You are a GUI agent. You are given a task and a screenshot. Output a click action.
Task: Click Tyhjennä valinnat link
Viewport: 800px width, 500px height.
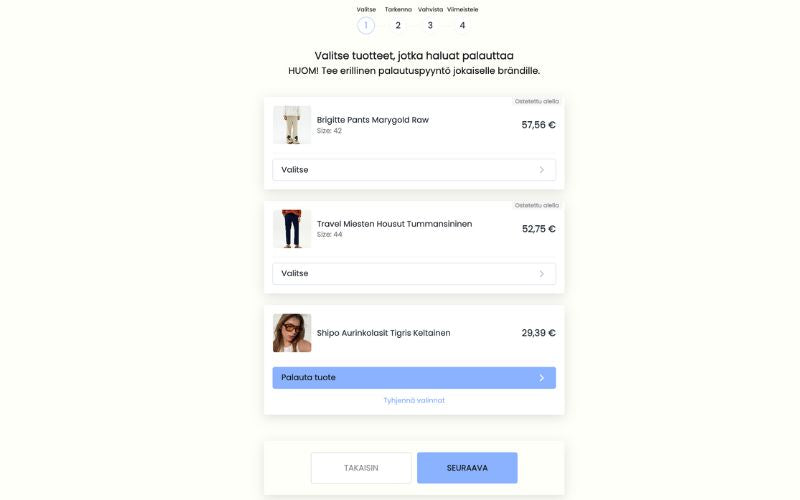(414, 401)
